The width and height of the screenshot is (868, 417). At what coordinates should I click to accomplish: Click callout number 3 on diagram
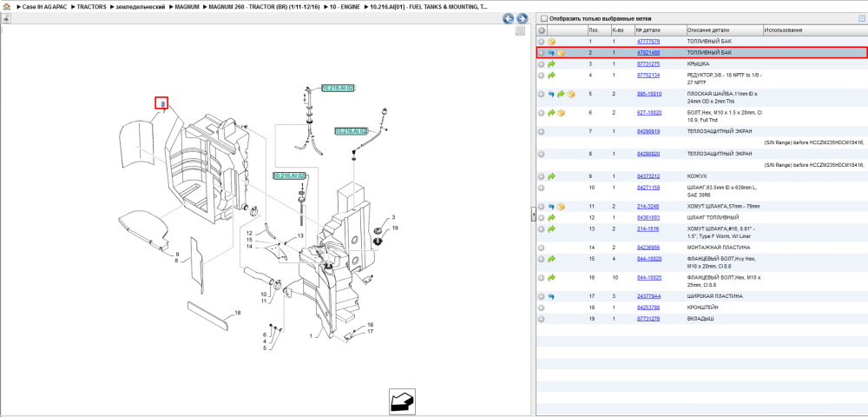tap(393, 217)
